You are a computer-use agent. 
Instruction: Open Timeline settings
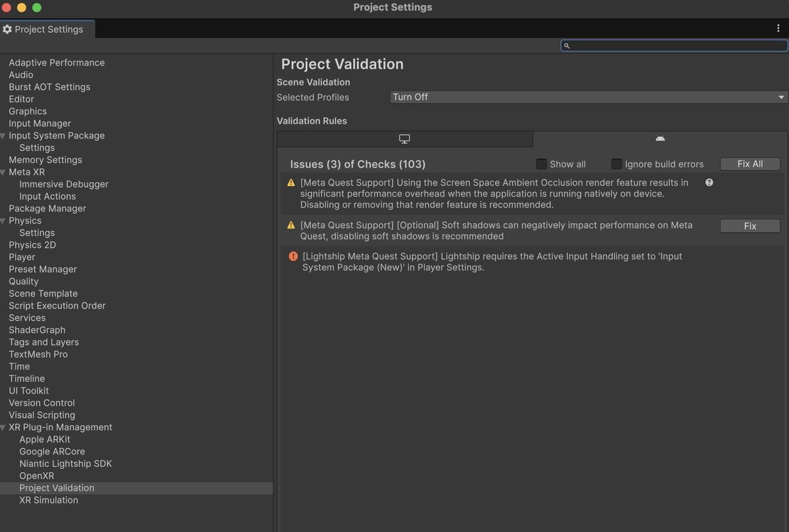pyautogui.click(x=27, y=379)
